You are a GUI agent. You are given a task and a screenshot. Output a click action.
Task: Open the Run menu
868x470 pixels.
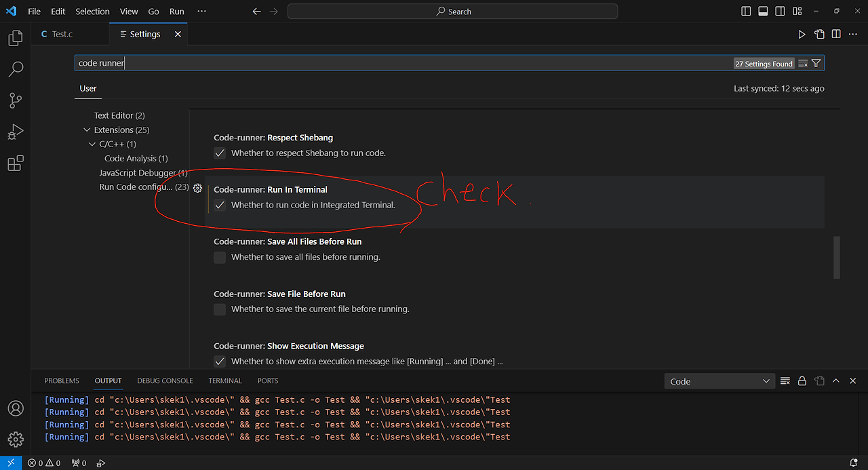177,12
